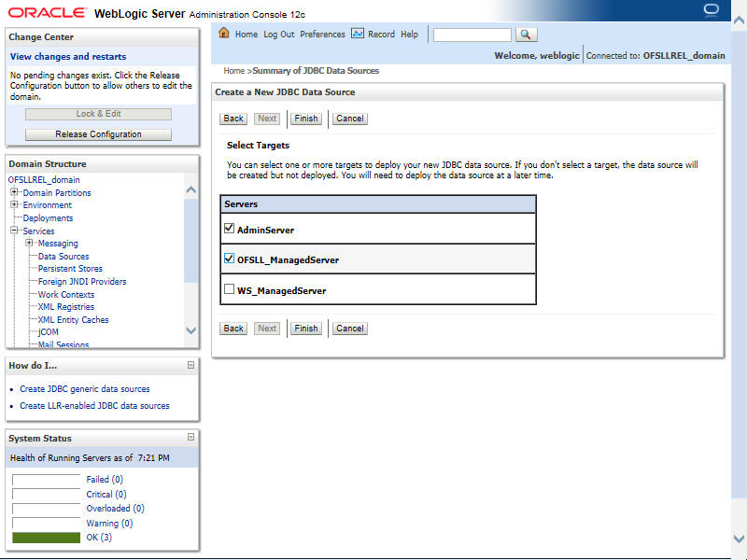Click the Home breadcrumb link

pyautogui.click(x=234, y=71)
